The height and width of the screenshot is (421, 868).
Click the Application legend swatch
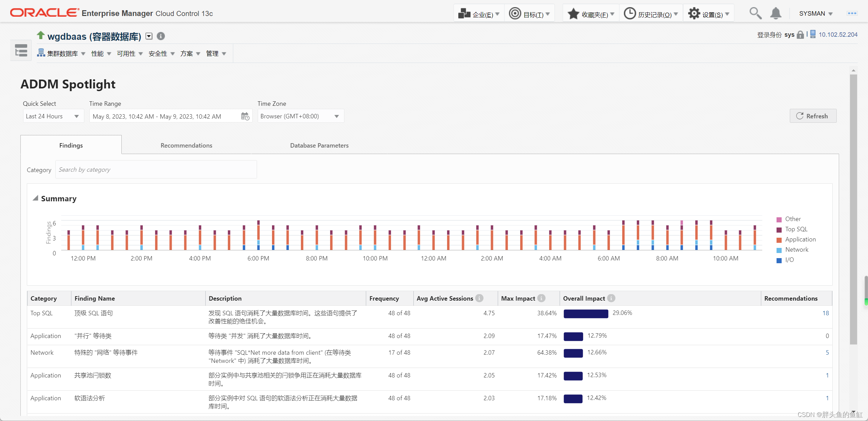pyautogui.click(x=779, y=240)
